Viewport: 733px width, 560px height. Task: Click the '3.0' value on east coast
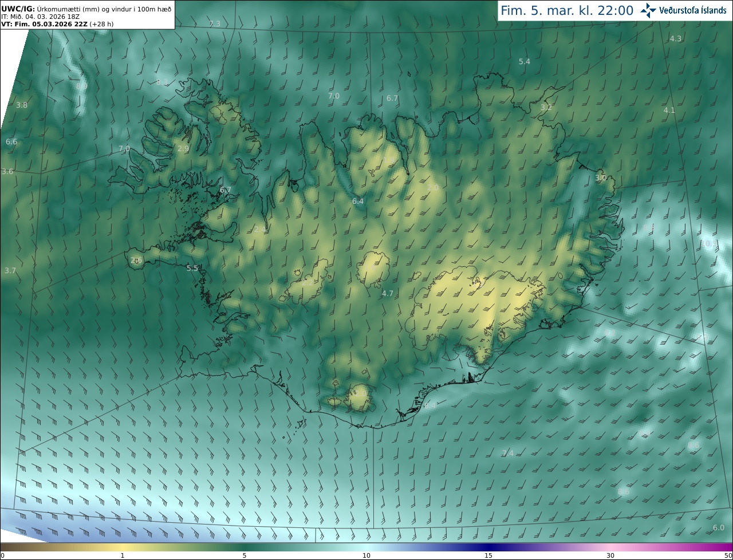click(601, 178)
